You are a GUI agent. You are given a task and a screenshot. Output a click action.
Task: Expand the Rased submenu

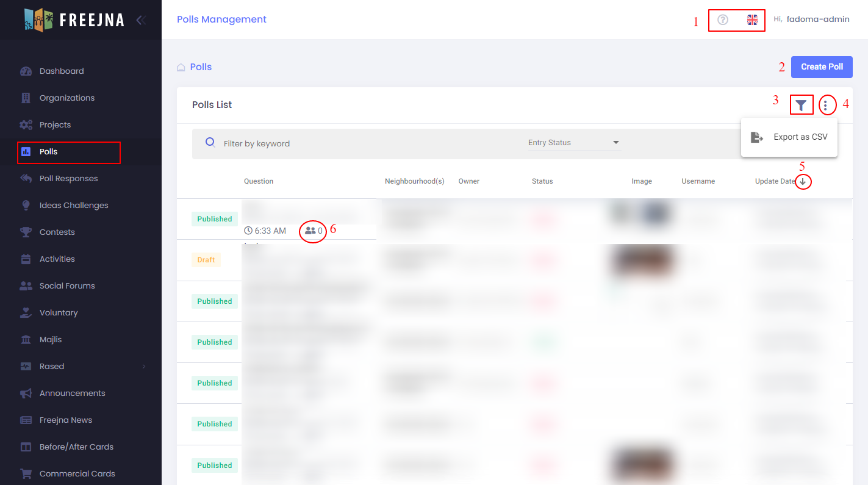click(x=144, y=367)
